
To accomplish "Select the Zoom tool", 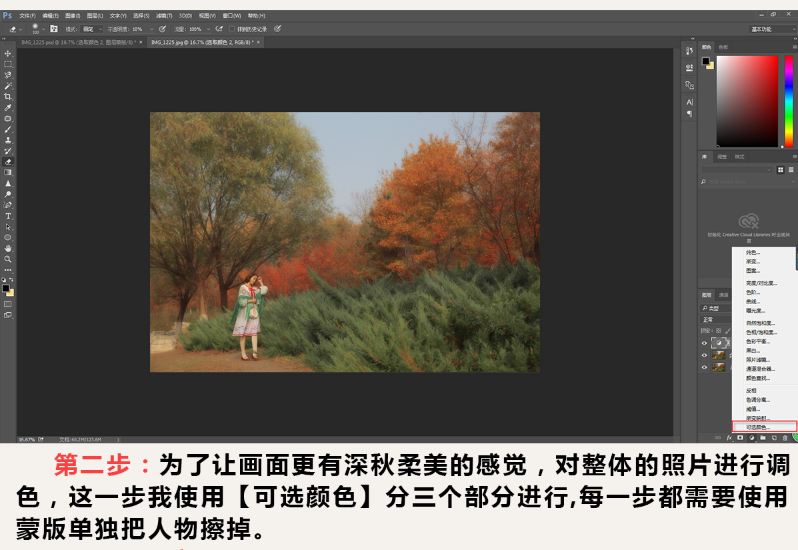I will pyautogui.click(x=8, y=259).
